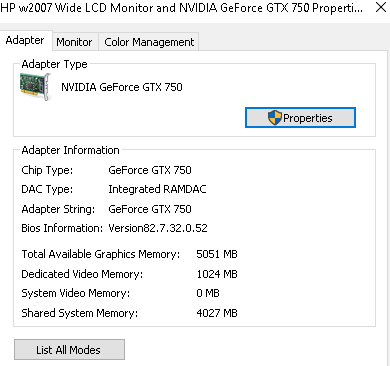390x366 pixels.
Task: Click the Adapter String value text
Action: (150, 209)
